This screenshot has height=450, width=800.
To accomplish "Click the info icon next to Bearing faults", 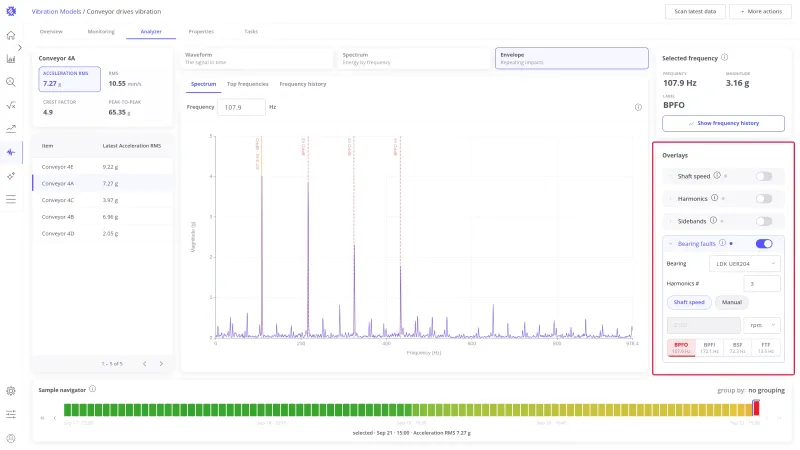I will (x=722, y=243).
